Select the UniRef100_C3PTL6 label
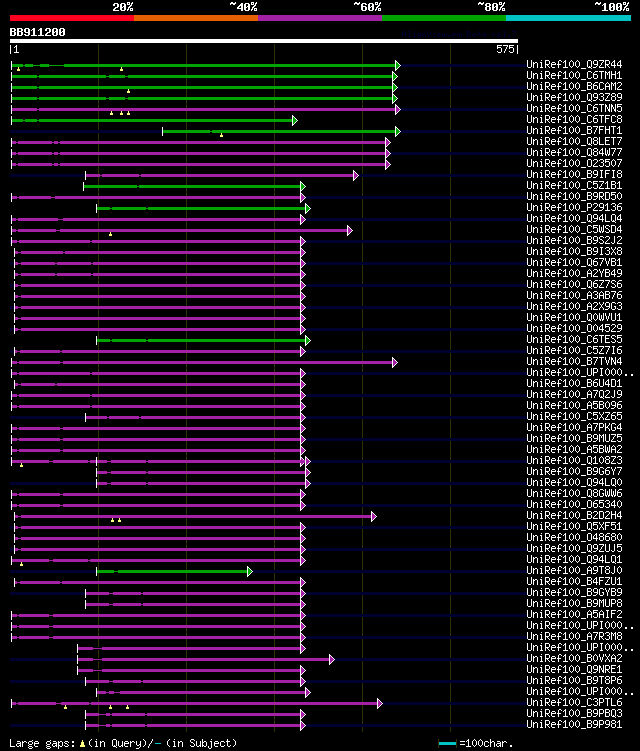Viewport: 640px width, 751px height. 574,703
